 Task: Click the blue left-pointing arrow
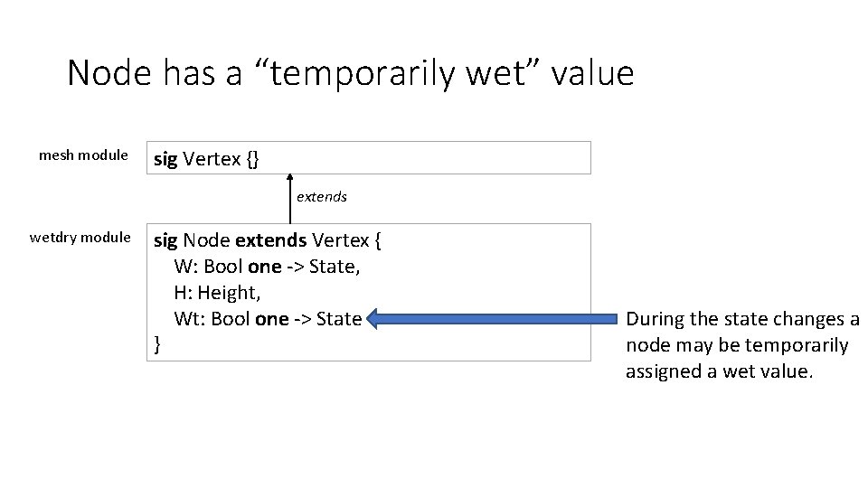pos(489,318)
